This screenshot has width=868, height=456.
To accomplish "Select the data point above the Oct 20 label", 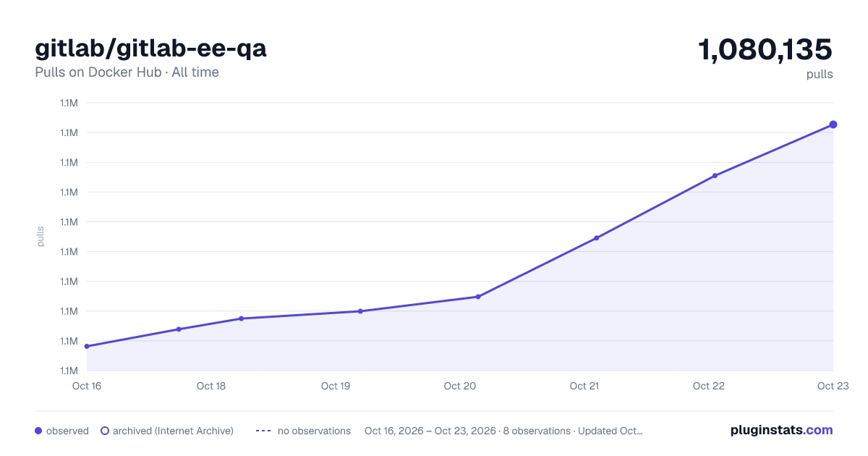I will (478, 297).
